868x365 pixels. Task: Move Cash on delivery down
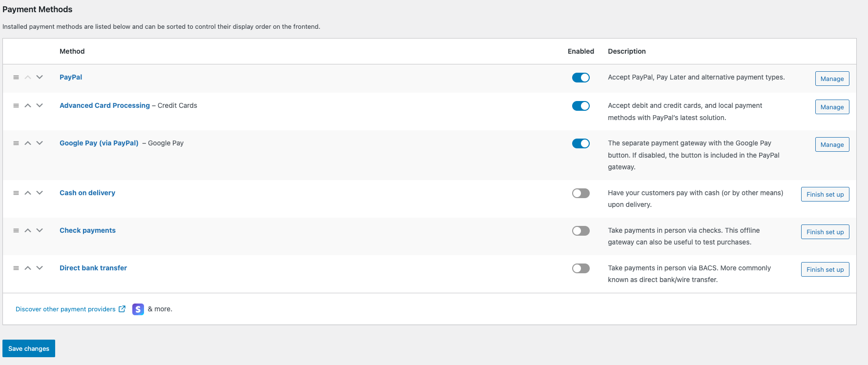pyautogui.click(x=40, y=193)
